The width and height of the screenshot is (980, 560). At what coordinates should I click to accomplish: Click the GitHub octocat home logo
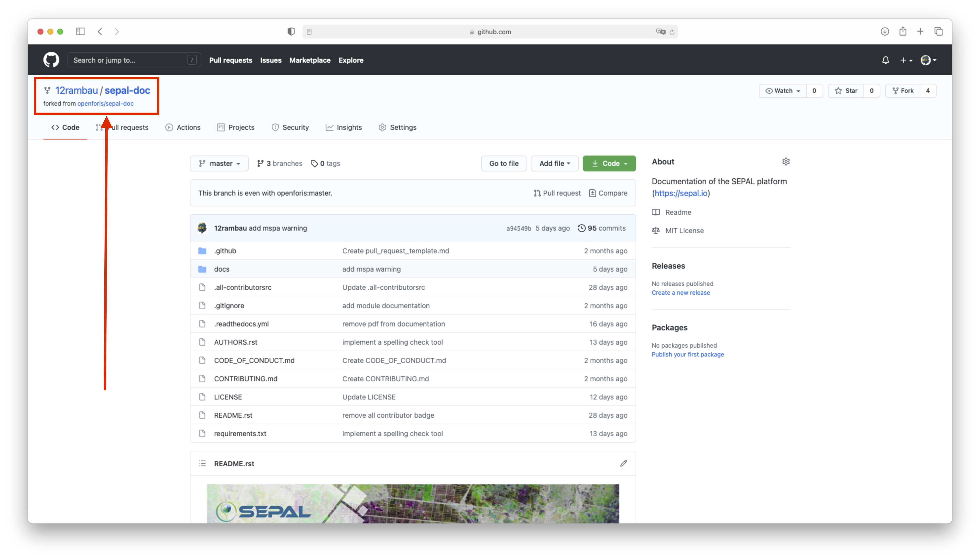51,60
